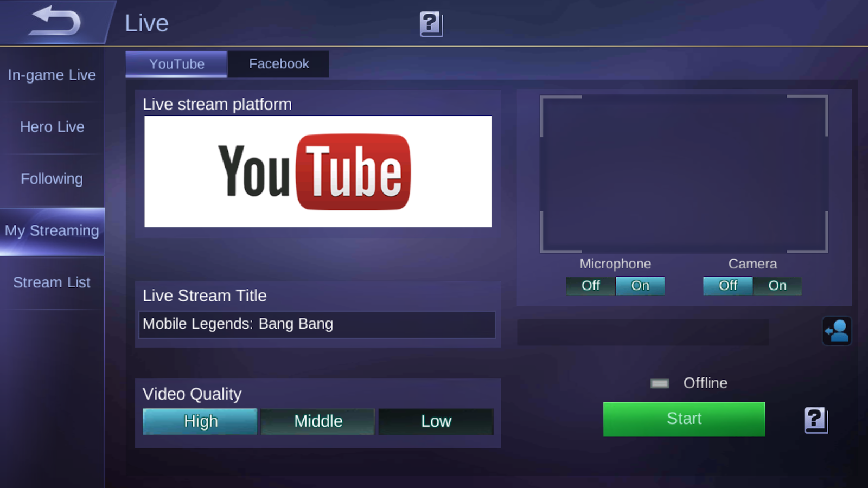Open Hero Live section
Image resolution: width=868 pixels, height=488 pixels.
pyautogui.click(x=52, y=127)
